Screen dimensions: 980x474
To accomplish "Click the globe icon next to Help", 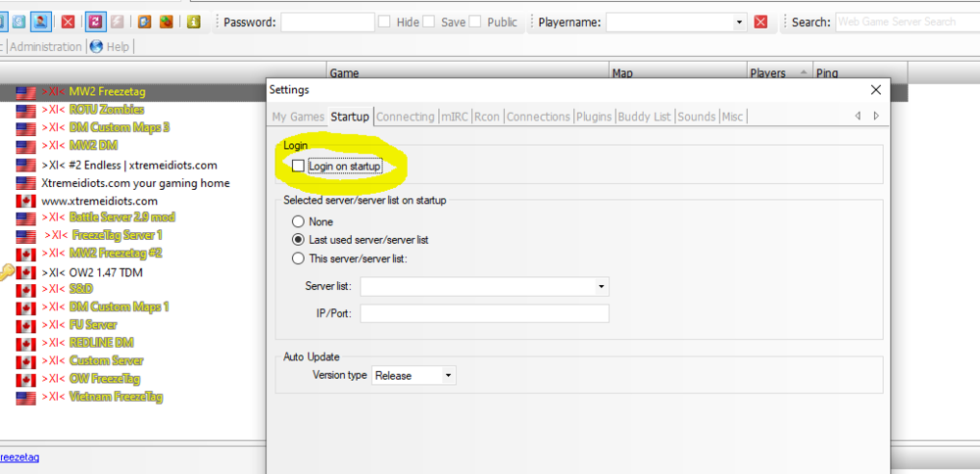I will (x=96, y=46).
